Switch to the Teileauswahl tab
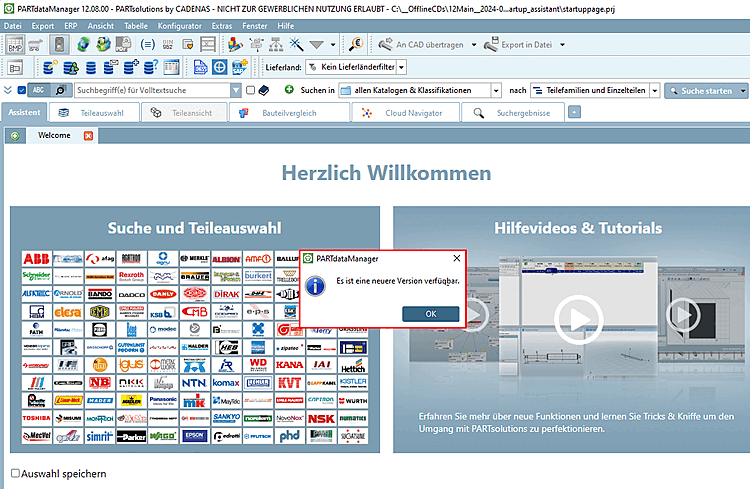The width and height of the screenshot is (750, 489). [x=94, y=113]
